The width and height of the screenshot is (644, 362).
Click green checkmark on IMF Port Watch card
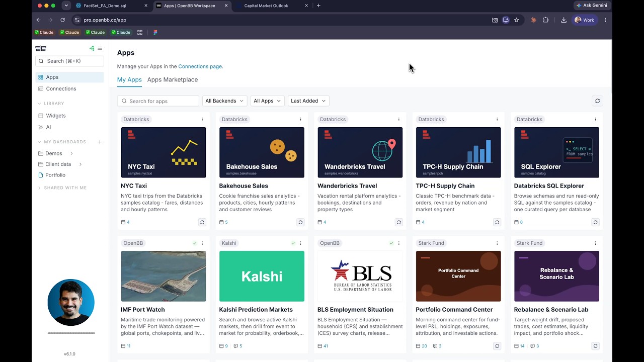click(x=195, y=243)
